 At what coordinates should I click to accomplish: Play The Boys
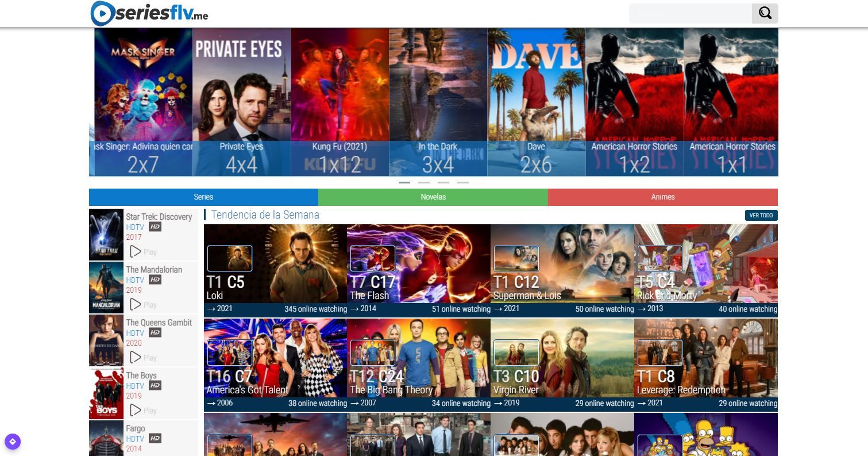coord(143,410)
